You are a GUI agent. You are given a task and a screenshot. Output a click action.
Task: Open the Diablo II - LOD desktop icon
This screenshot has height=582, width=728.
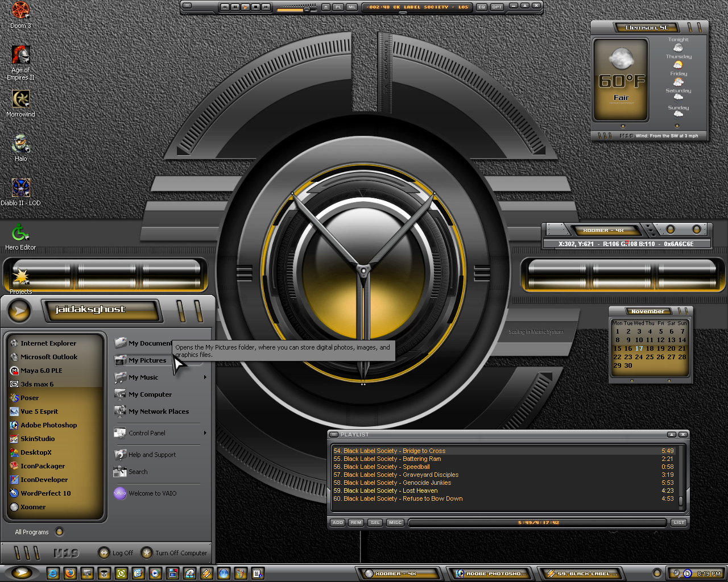coord(20,192)
